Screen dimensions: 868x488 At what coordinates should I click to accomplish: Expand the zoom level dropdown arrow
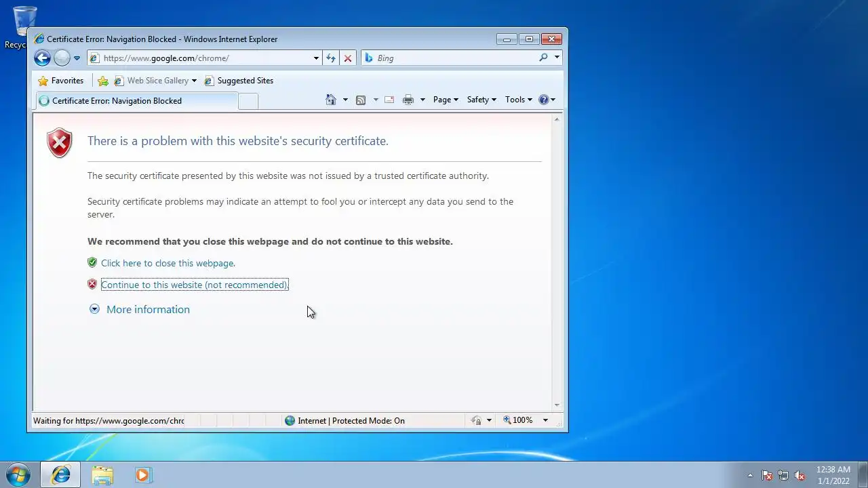[x=545, y=421]
